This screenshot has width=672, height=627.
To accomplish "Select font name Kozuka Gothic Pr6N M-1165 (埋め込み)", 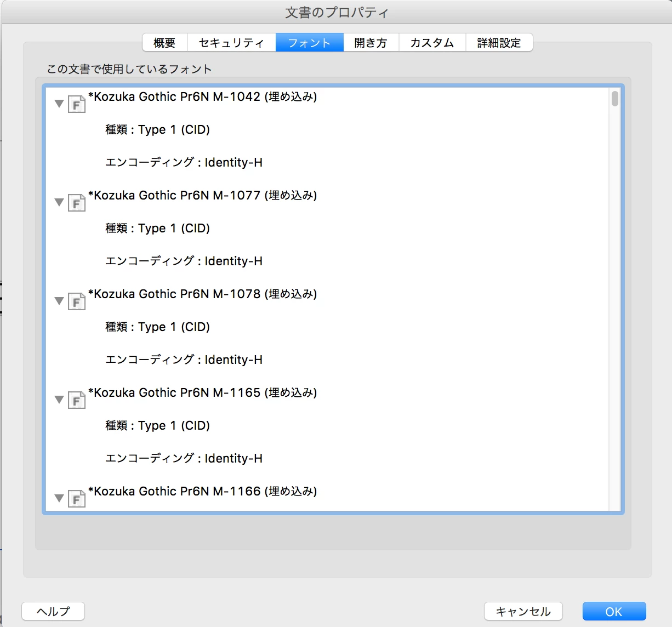I will coord(203,392).
